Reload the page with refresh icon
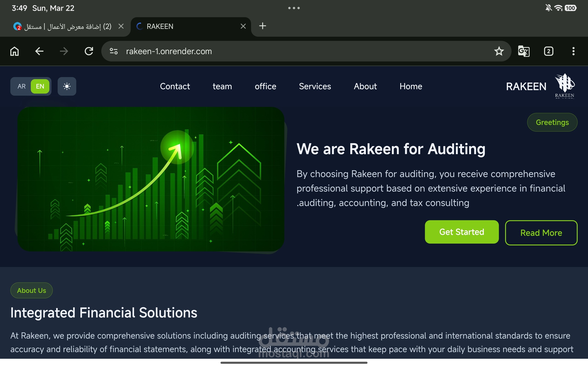Image resolution: width=588 pixels, height=367 pixels. pos(89,51)
